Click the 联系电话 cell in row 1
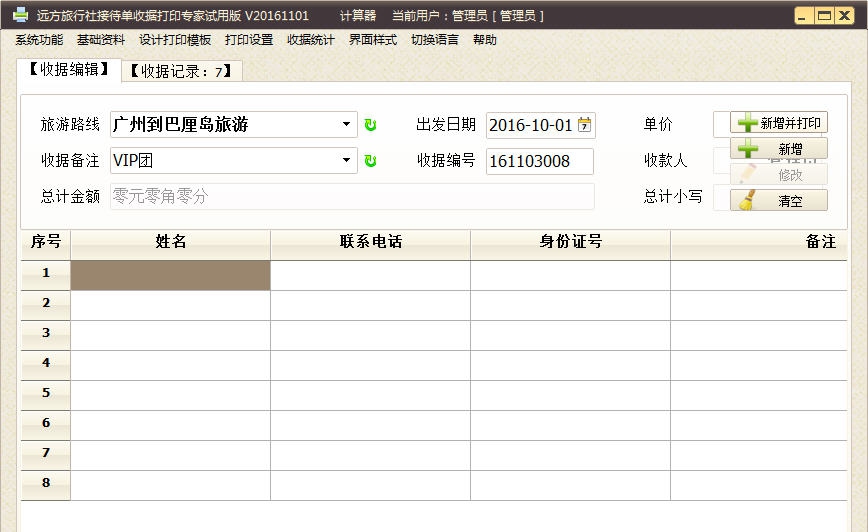The height and width of the screenshot is (532, 868). pyautogui.click(x=370, y=275)
